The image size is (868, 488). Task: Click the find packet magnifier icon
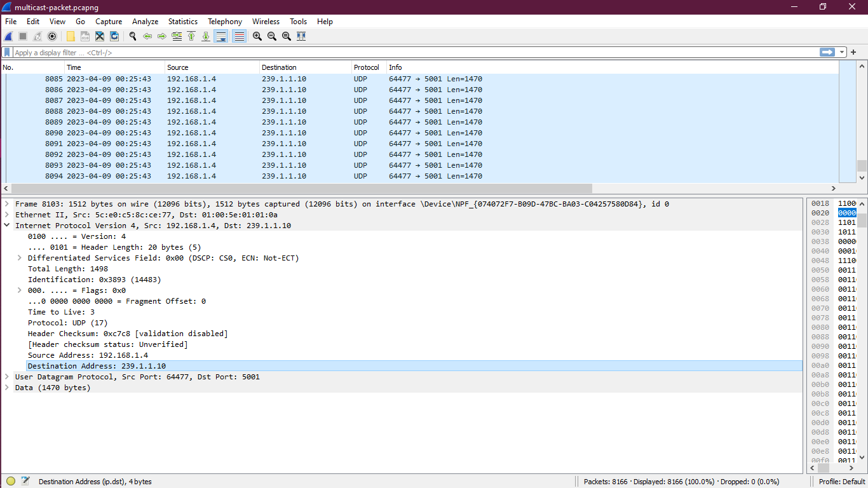tap(133, 36)
